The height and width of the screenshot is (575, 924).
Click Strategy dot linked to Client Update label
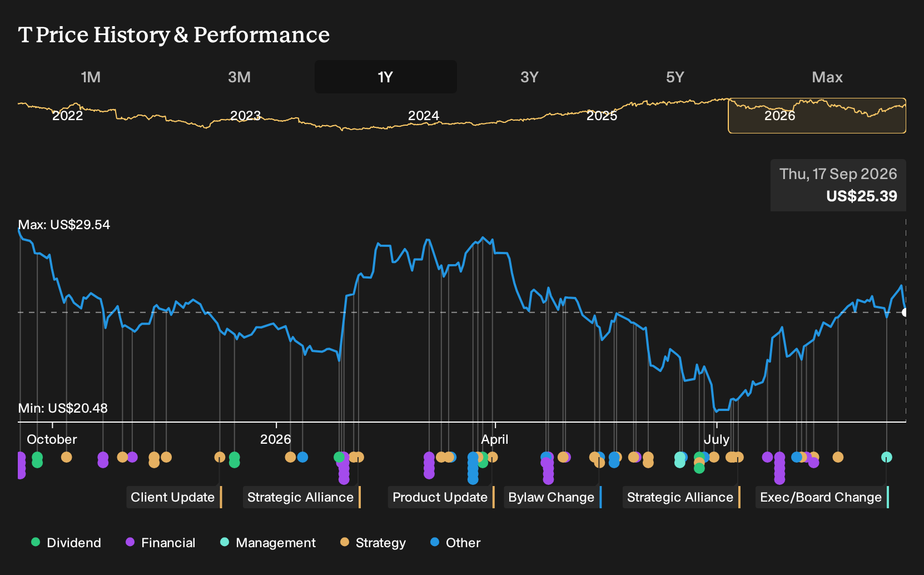(220, 457)
